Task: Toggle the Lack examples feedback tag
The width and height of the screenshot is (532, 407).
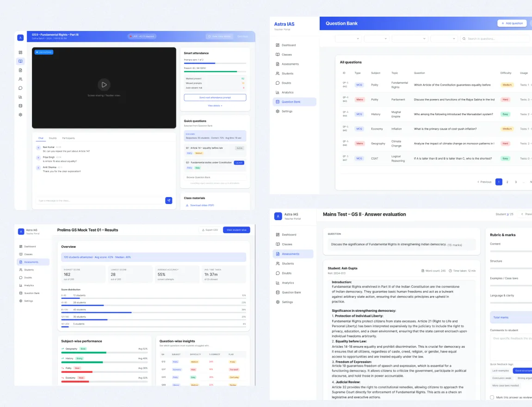Action: tap(501, 371)
